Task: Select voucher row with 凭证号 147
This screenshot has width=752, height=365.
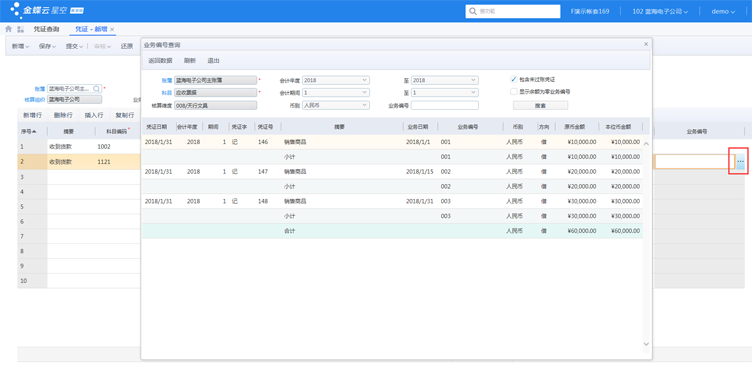Action: pyautogui.click(x=392, y=171)
